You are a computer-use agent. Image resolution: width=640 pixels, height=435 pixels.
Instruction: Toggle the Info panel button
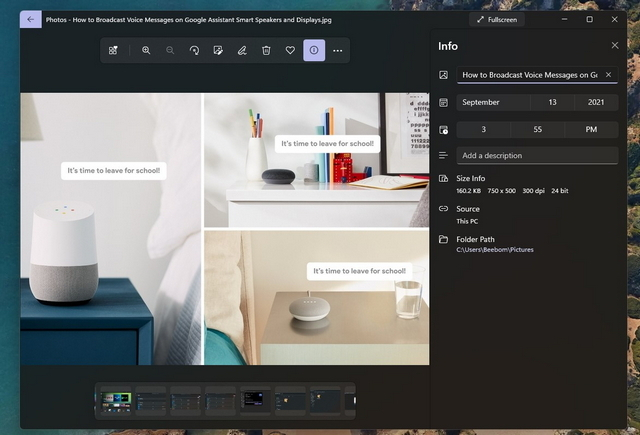click(314, 50)
